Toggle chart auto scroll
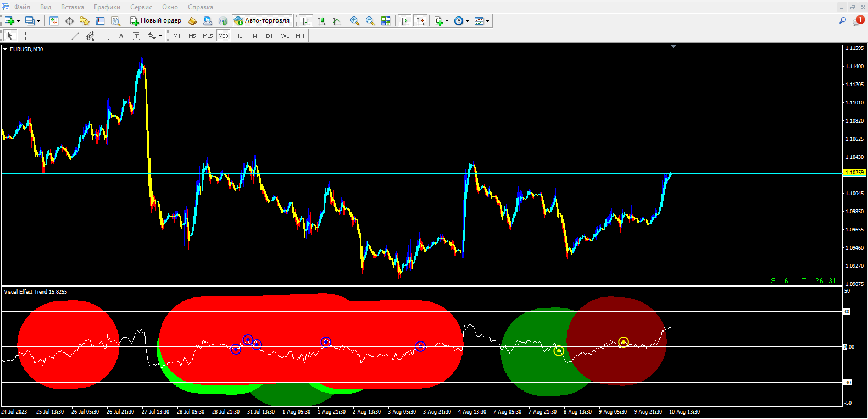 pos(405,21)
